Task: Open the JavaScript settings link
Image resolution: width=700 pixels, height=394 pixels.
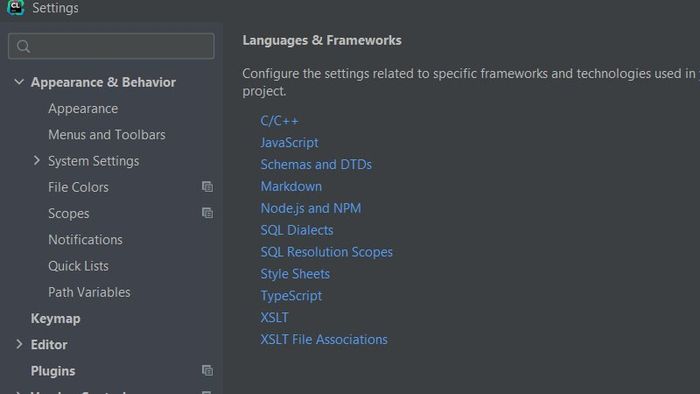Action: click(x=289, y=143)
